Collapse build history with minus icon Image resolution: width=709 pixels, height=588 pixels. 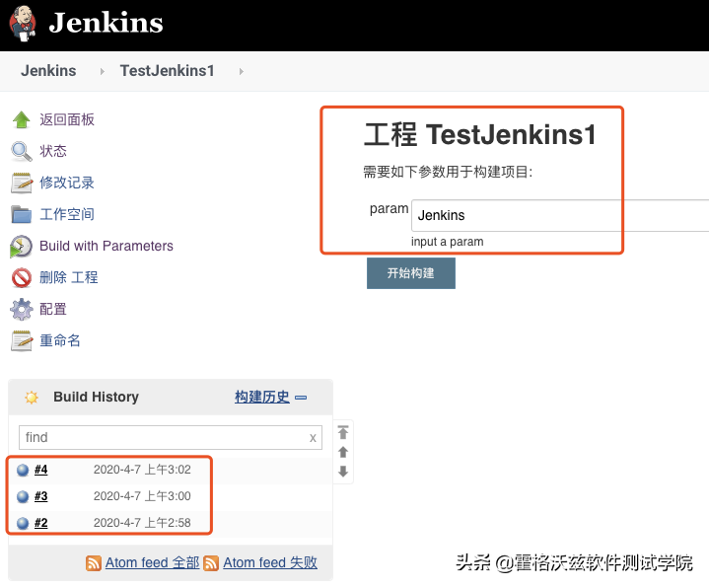point(301,398)
